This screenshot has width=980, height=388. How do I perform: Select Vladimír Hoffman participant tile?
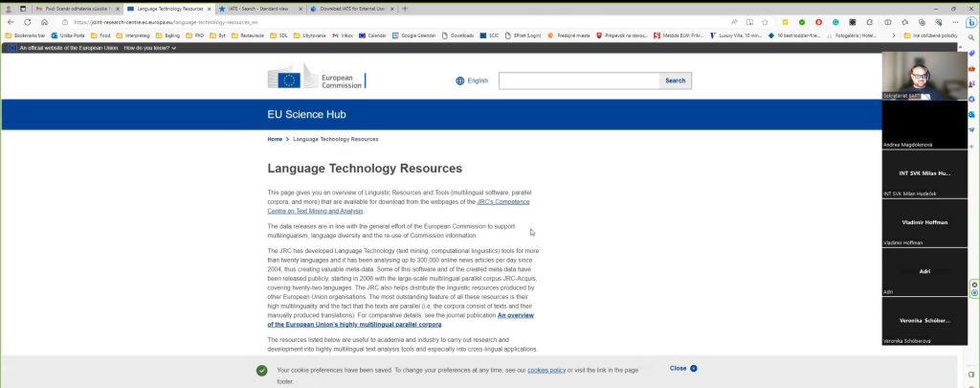924,223
